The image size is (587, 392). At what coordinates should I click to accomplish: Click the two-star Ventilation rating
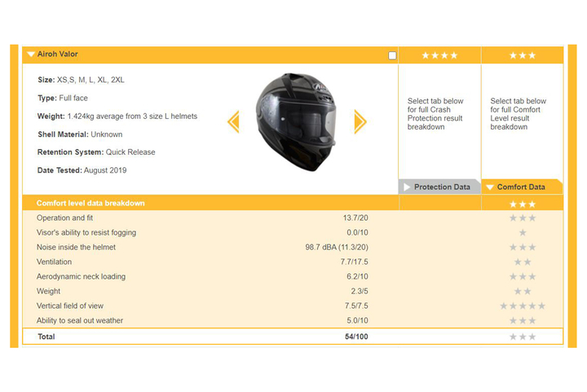point(522,262)
